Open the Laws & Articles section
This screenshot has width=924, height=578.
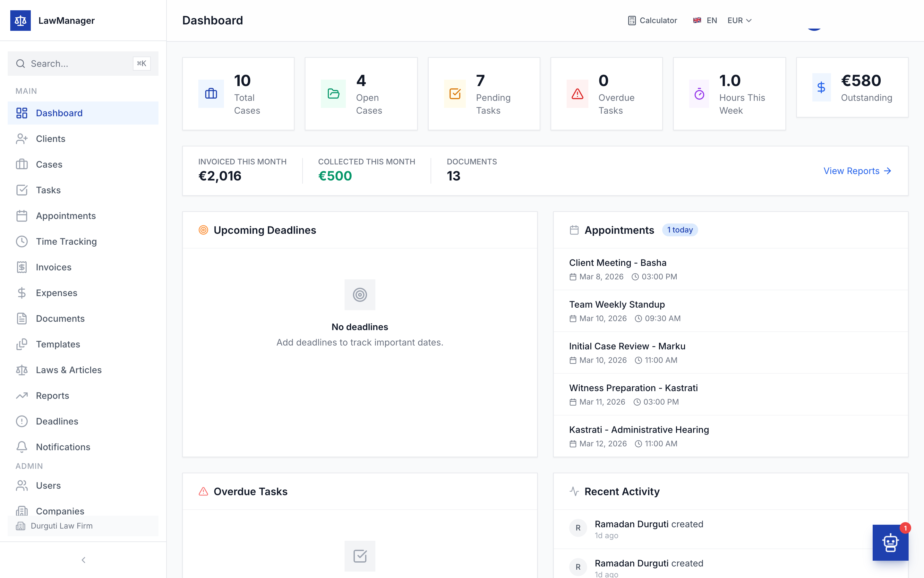coord(83,370)
